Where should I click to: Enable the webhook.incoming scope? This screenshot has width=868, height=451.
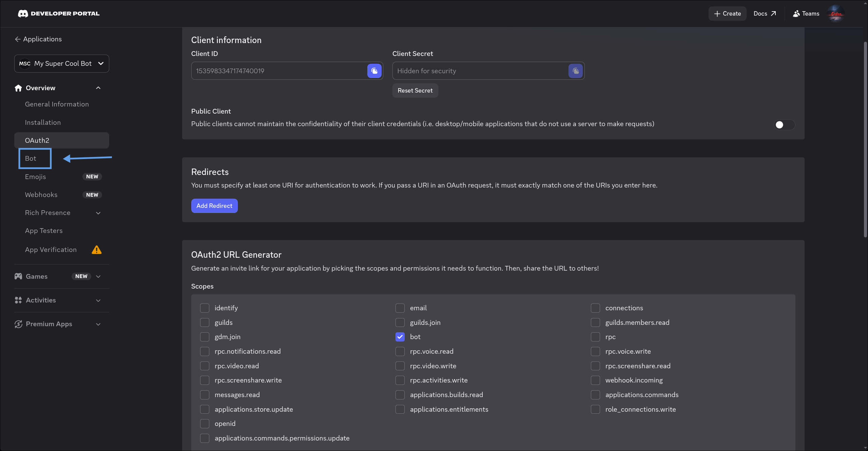pyautogui.click(x=595, y=380)
